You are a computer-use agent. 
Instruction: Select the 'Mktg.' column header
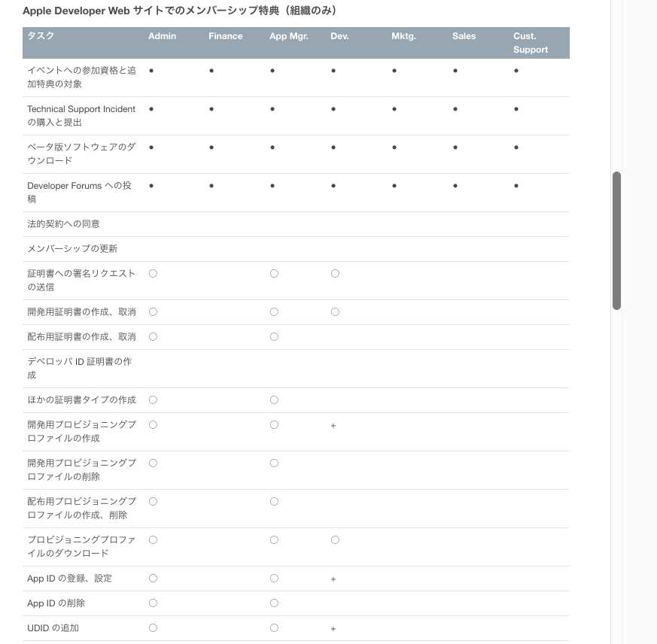pos(403,36)
